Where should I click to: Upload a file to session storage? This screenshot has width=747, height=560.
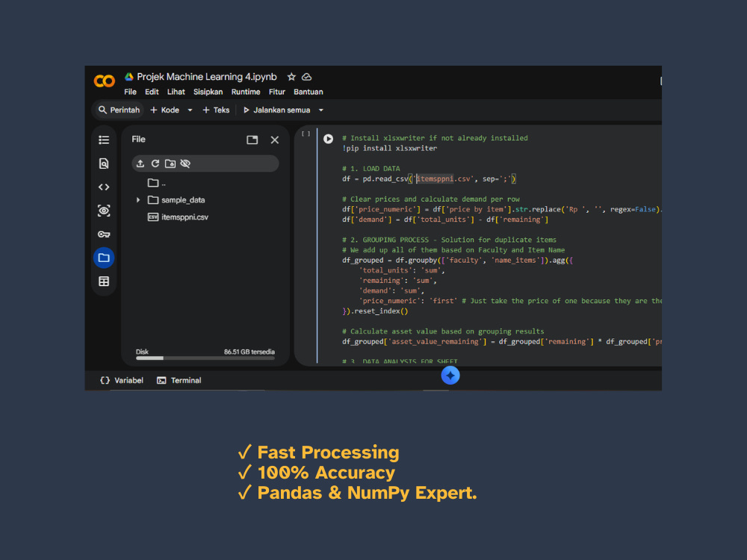click(140, 164)
